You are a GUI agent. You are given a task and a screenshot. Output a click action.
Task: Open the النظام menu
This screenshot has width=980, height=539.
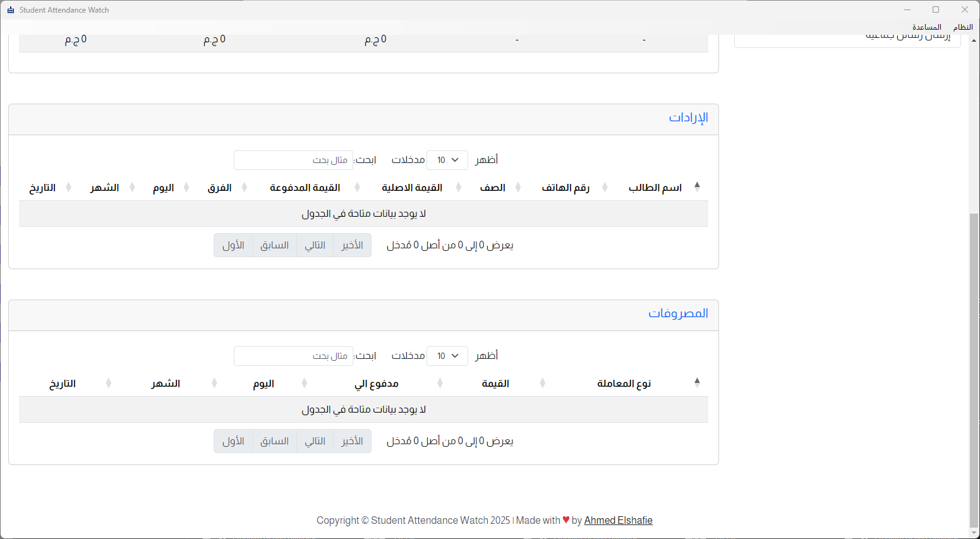963,27
